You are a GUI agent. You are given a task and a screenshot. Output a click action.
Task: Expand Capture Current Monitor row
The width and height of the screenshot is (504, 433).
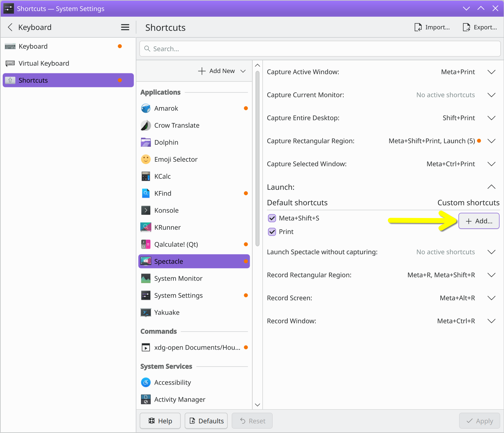pos(491,95)
